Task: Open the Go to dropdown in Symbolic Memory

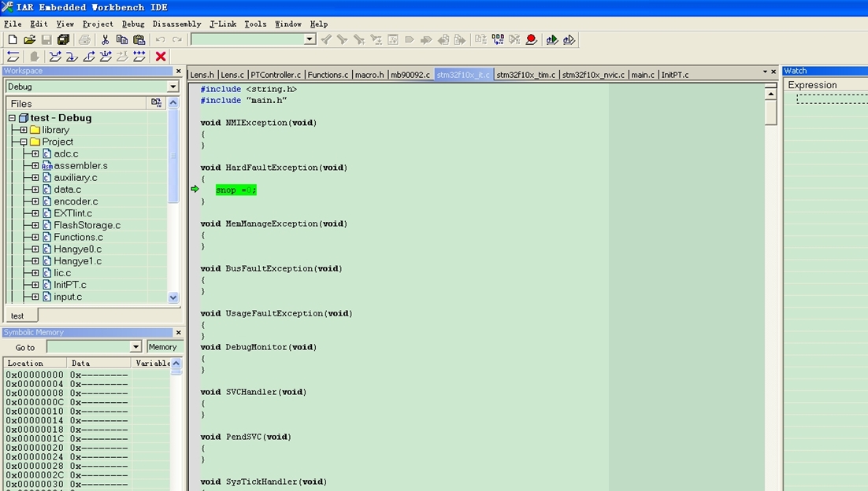Action: 135,347
